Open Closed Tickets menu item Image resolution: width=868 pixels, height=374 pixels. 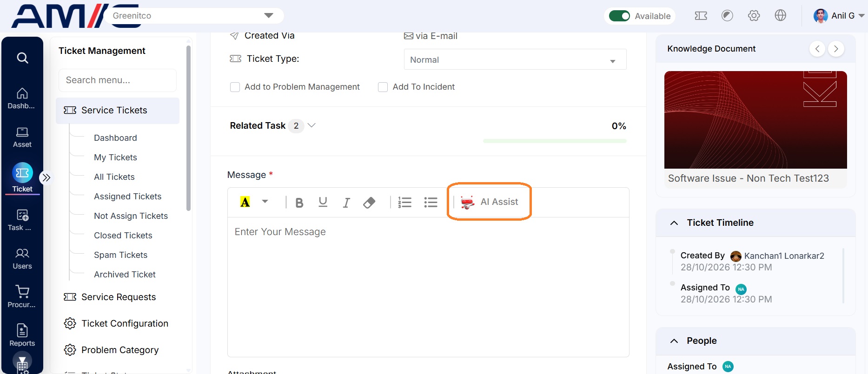(x=123, y=236)
